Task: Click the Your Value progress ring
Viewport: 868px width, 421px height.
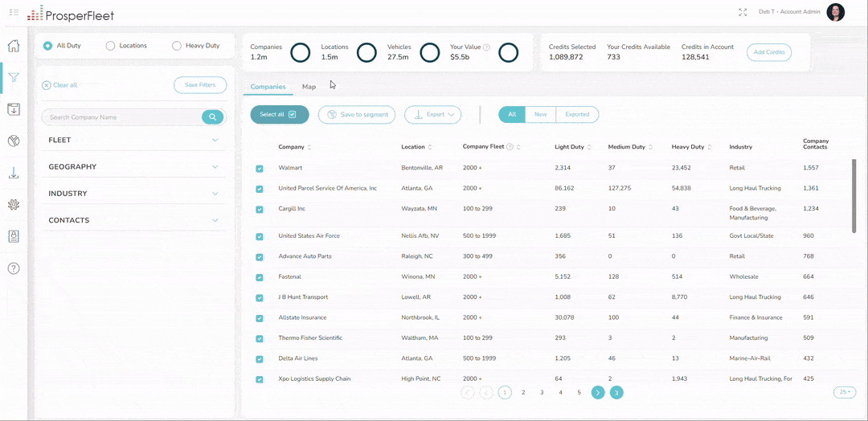Action: [508, 53]
